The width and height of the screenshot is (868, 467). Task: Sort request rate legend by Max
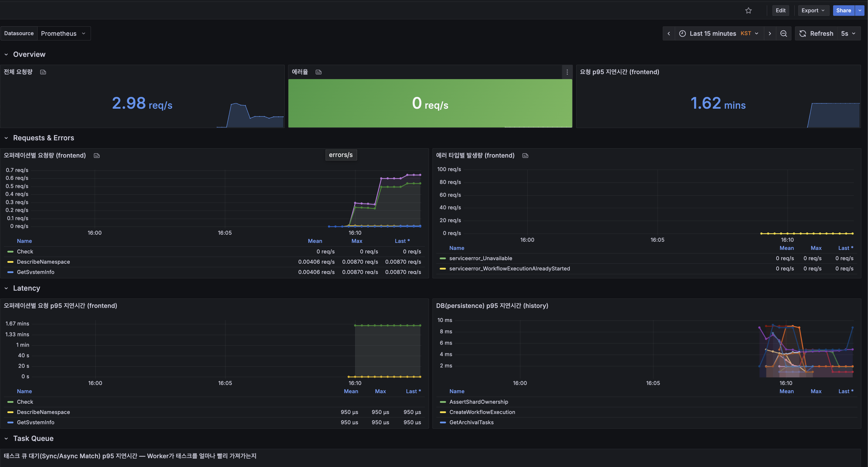357,241
